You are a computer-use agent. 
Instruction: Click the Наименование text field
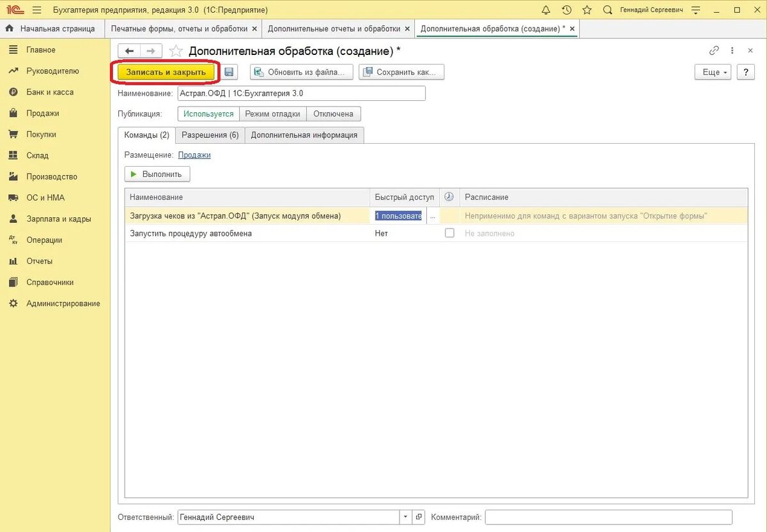(301, 93)
